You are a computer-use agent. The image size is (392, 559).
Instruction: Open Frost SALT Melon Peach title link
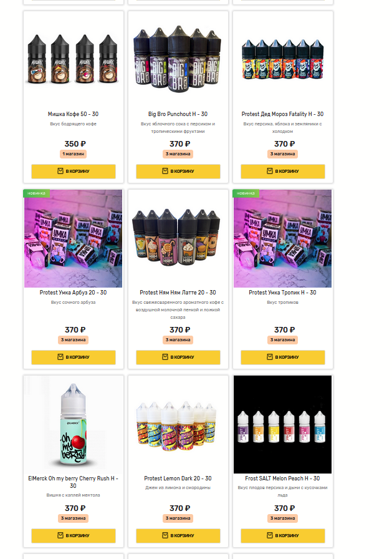point(282,478)
